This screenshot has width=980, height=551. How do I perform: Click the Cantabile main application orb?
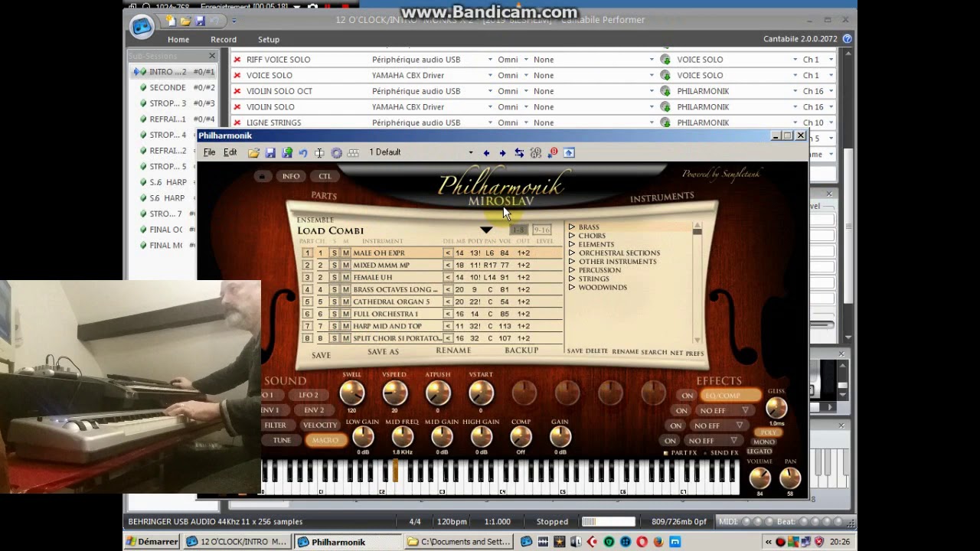(x=142, y=27)
